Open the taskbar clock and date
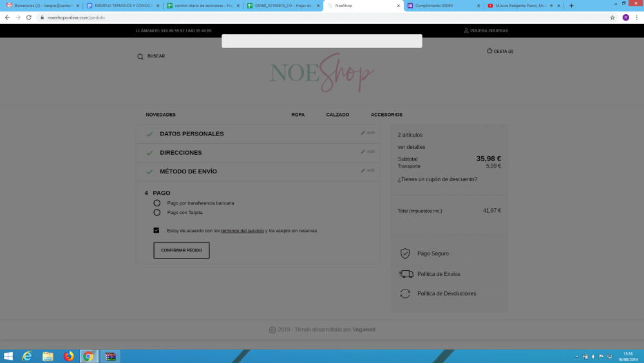 pos(628,357)
